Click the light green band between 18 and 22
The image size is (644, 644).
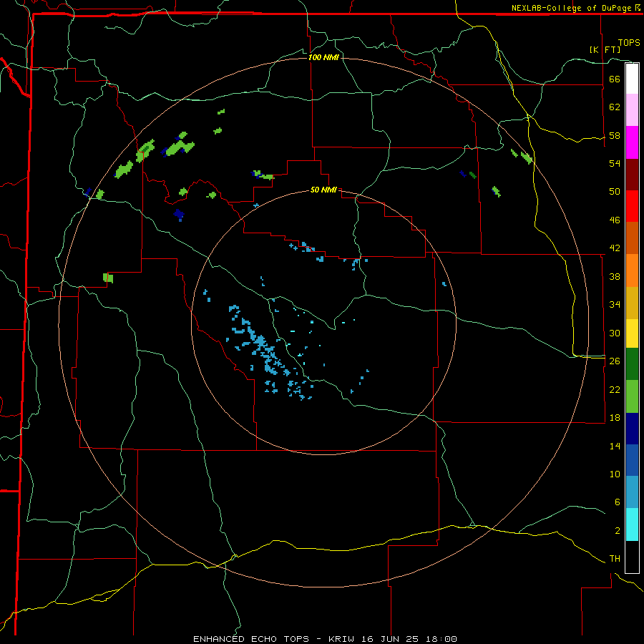click(632, 396)
